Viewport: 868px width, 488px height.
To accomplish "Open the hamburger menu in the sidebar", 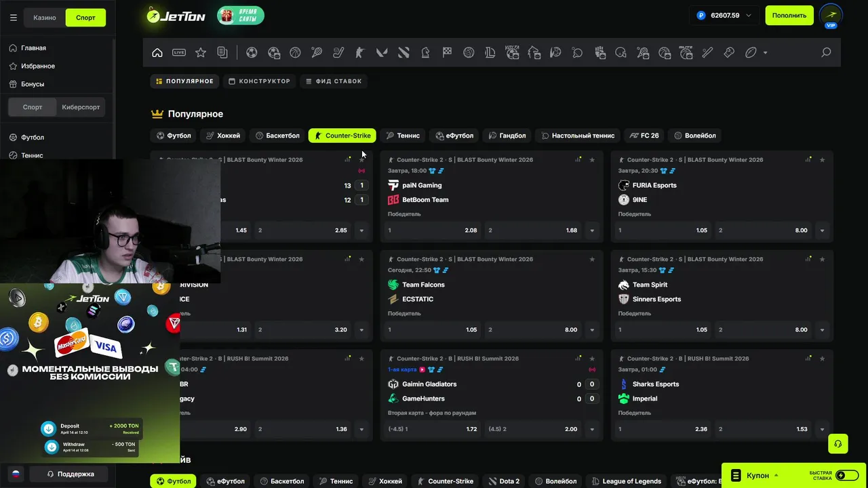I will (x=14, y=18).
